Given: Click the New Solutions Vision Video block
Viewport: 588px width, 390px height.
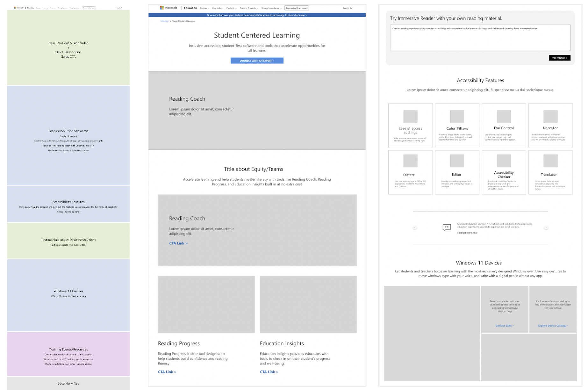Looking at the screenshot, I should click(x=68, y=48).
